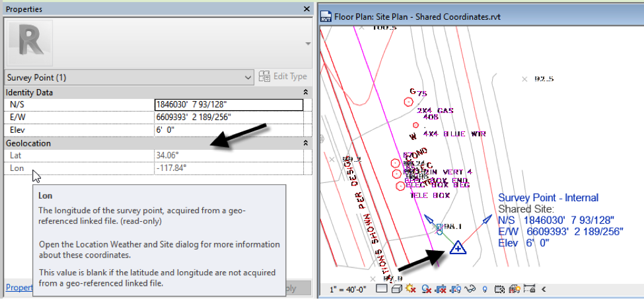The width and height of the screenshot is (644, 299).
Task: Collapse the Geolocation section
Action: click(305, 143)
